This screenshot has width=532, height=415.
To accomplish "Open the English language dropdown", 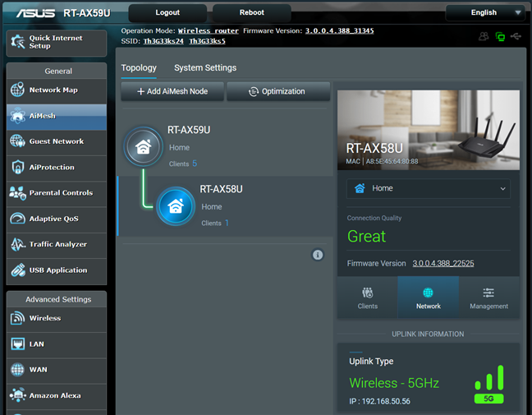I will click(x=487, y=13).
